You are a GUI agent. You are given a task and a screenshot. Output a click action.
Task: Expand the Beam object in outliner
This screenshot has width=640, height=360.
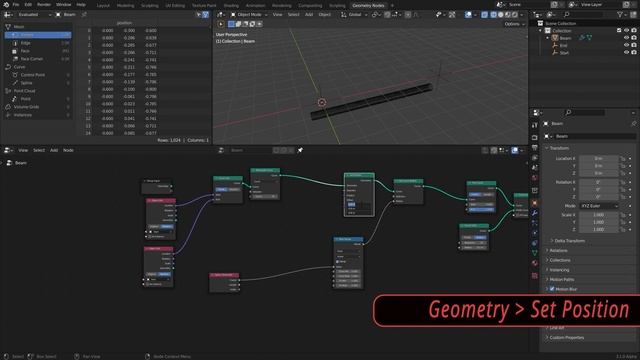click(x=548, y=38)
